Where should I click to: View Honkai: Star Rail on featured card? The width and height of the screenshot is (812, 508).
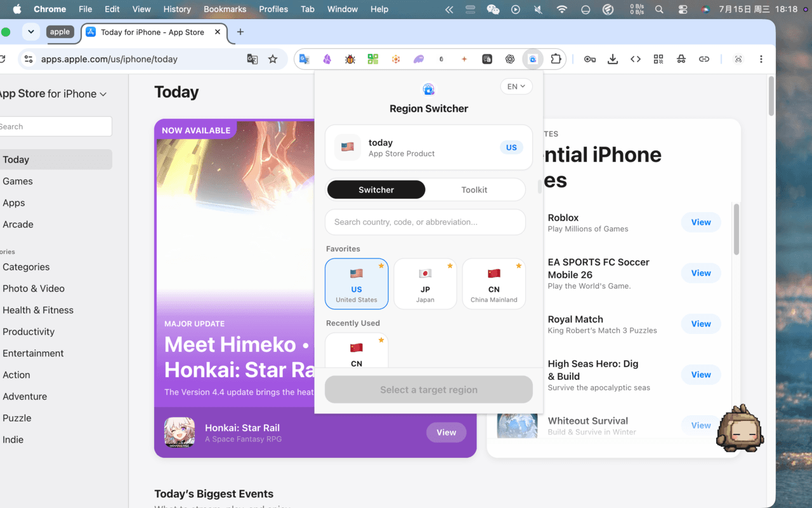(446, 432)
